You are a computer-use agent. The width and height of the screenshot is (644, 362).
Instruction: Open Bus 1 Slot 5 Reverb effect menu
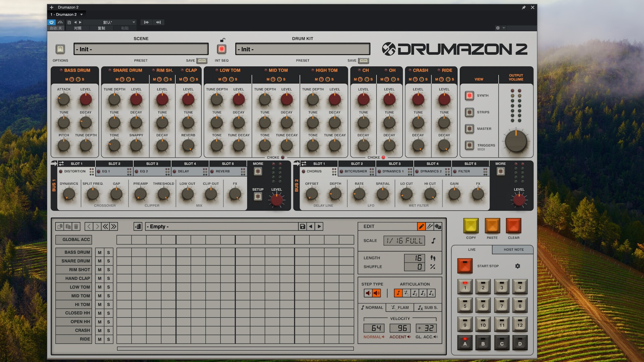tap(223, 171)
